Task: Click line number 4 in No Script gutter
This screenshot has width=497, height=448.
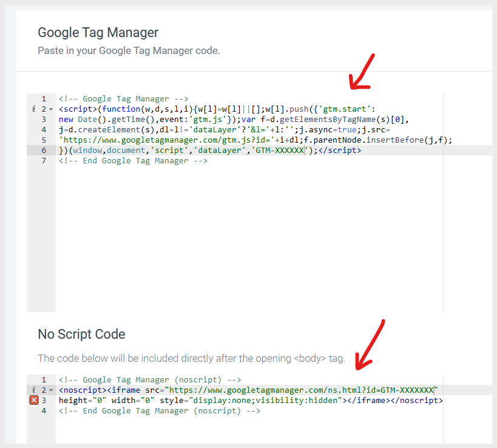Action: tap(44, 410)
